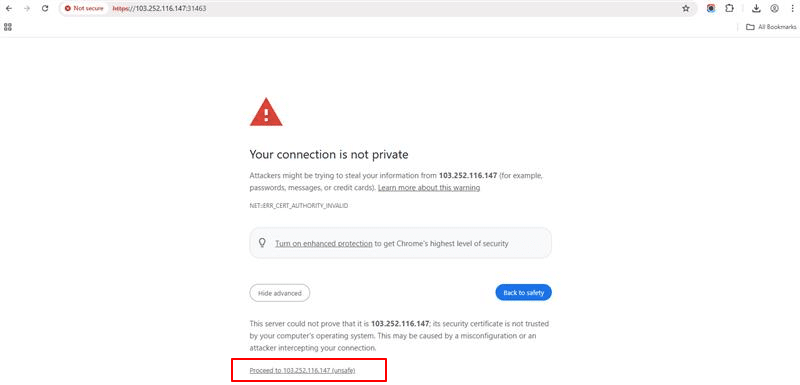Open Learn more about this warning link
800x385 pixels.
point(429,188)
